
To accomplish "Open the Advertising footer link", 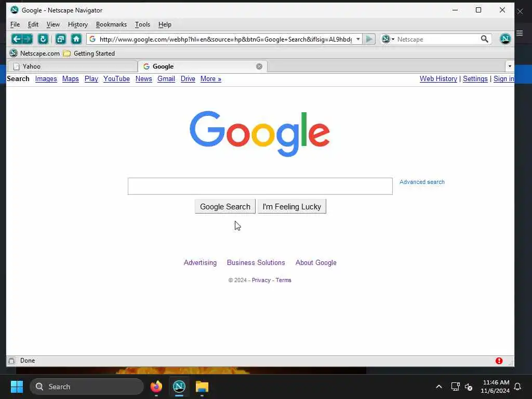I will click(200, 262).
